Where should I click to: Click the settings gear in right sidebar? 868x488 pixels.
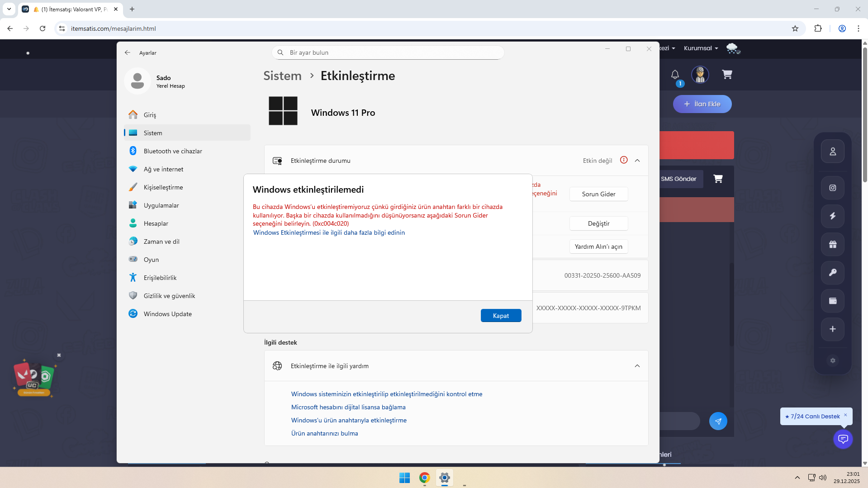pyautogui.click(x=832, y=360)
